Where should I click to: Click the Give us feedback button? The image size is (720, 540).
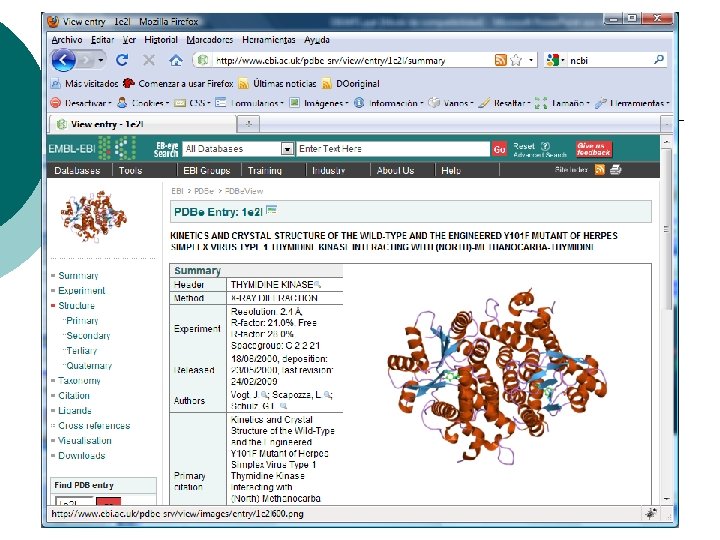[x=594, y=149]
